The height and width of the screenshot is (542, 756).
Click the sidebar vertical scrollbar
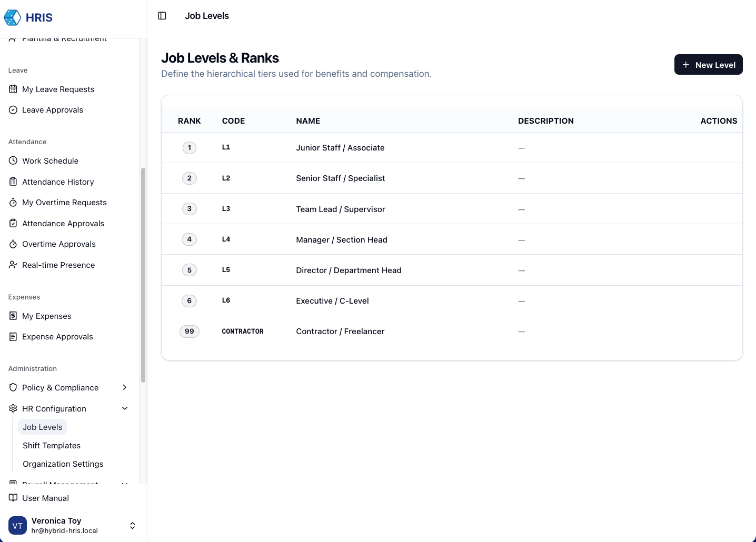tap(143, 274)
